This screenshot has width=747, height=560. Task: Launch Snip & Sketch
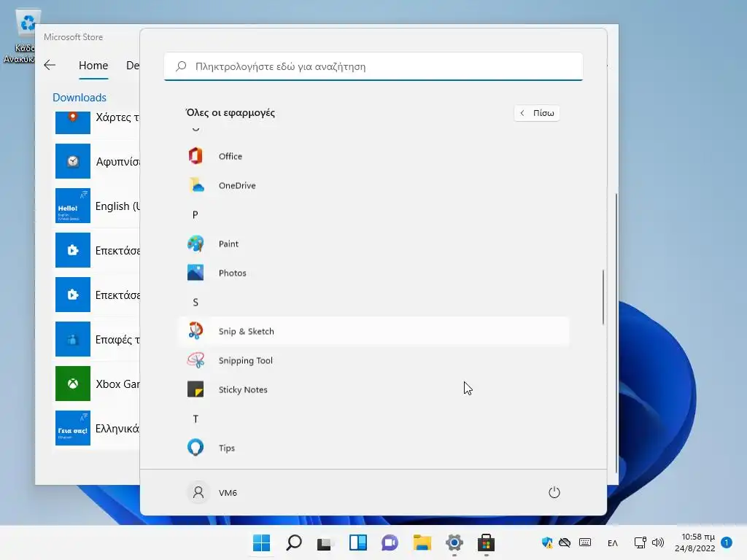pyautogui.click(x=374, y=331)
